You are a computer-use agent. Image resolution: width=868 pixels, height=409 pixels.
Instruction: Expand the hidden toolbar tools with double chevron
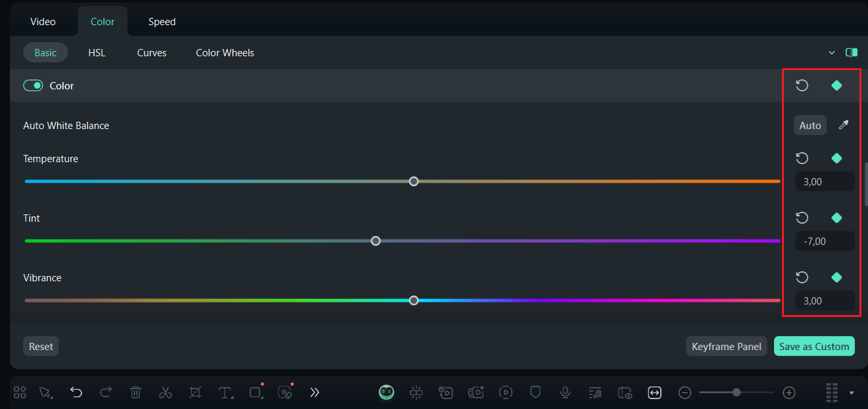314,392
